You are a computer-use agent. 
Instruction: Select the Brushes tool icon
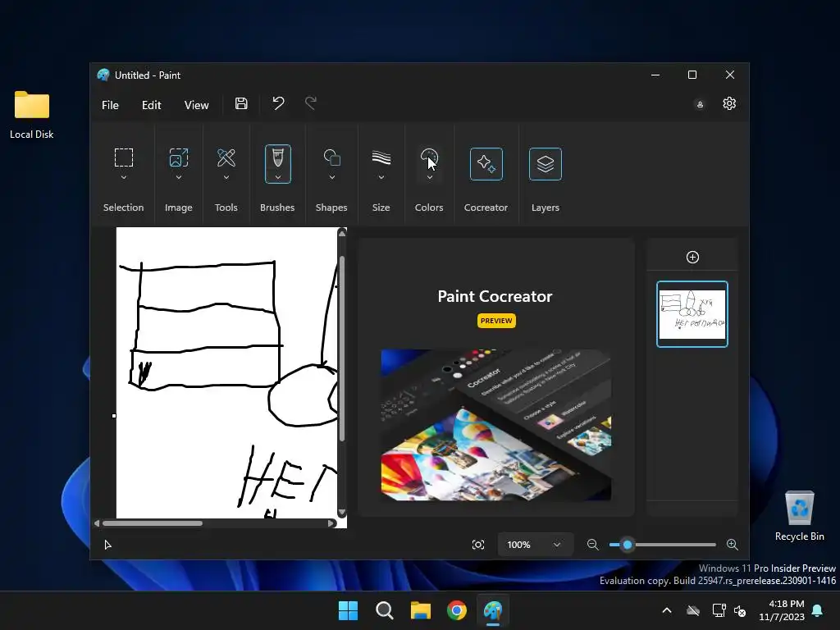click(277, 158)
